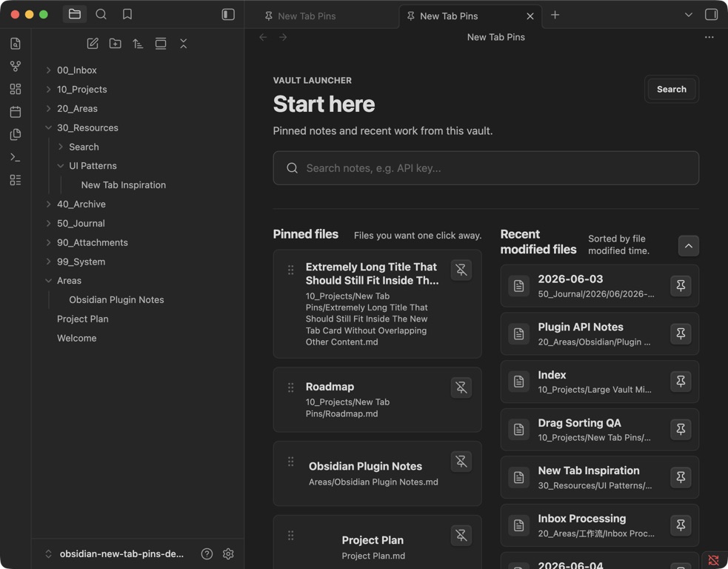The image size is (728, 569).
Task: Open more options three-dots menu
Action: [x=709, y=37]
